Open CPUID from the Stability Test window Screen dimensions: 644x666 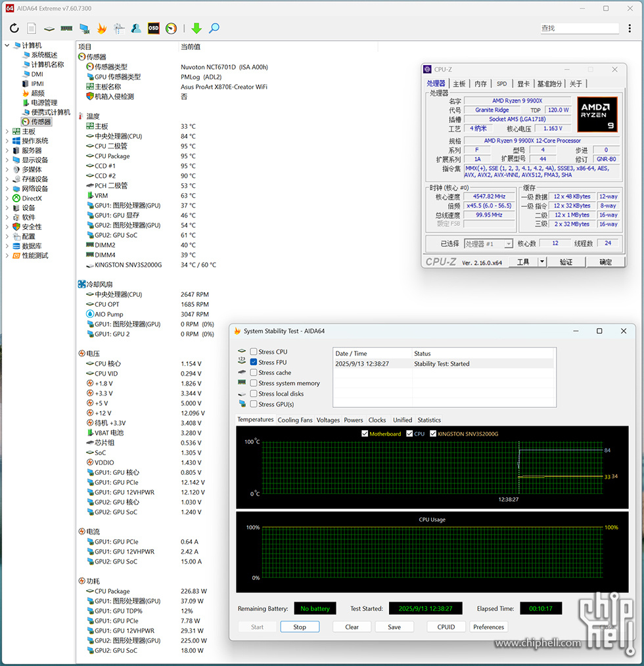tap(446, 627)
